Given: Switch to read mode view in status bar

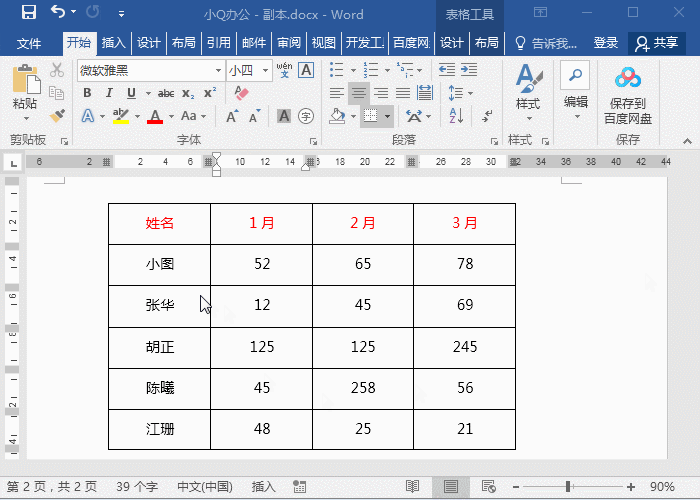Looking at the screenshot, I should tap(412, 486).
